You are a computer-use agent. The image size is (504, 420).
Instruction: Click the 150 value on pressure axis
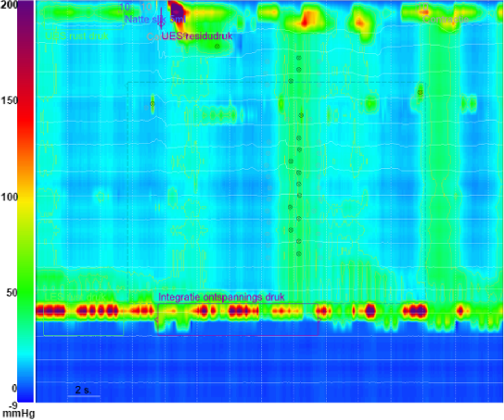coord(9,101)
